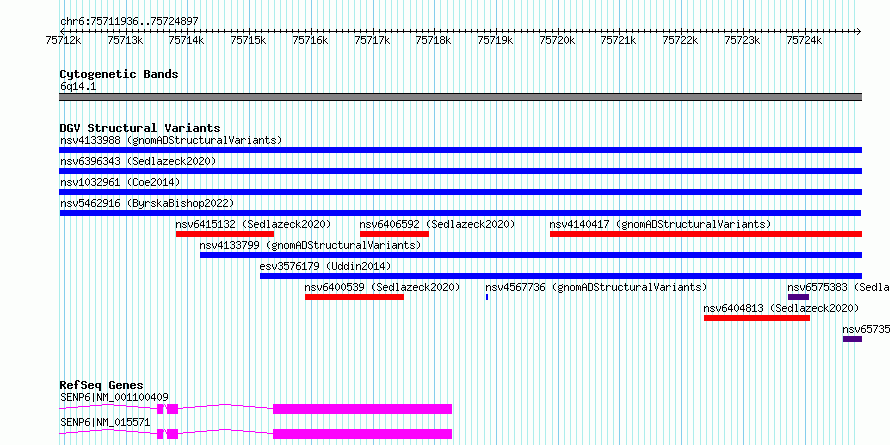
Task: Click the red nsv6404813 variant bar
Action: pyautogui.click(x=757, y=318)
